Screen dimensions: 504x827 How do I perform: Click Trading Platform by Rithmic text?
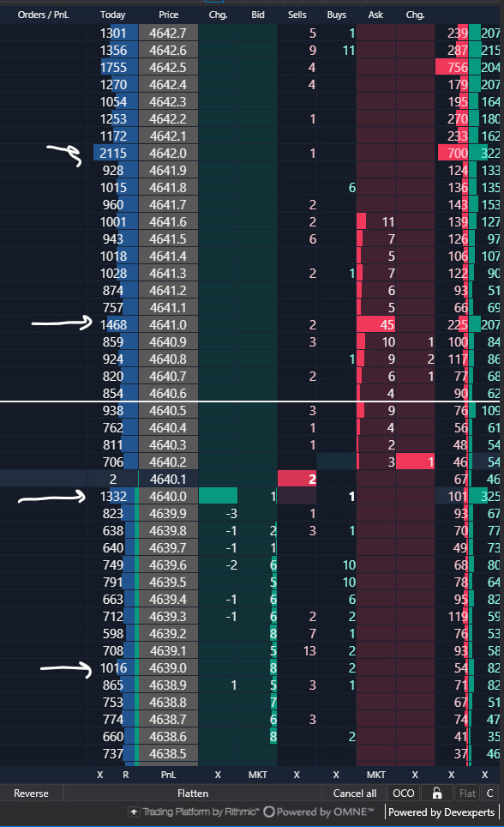pos(201,812)
